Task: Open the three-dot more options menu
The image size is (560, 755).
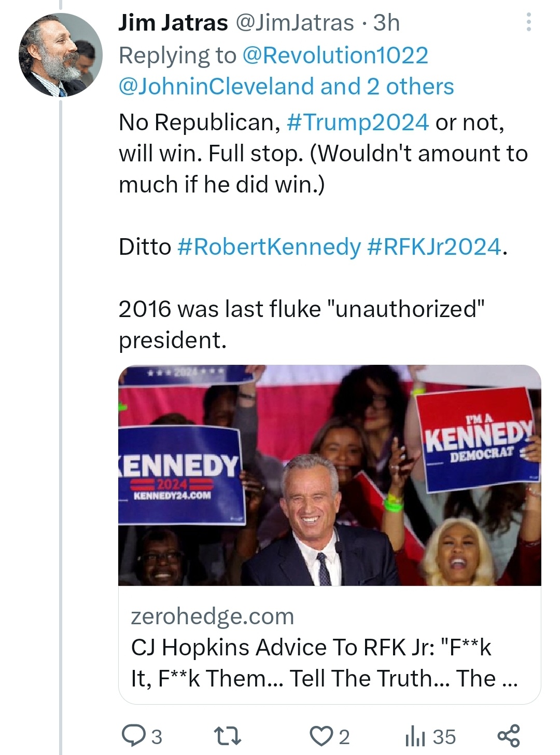Action: 528,22
